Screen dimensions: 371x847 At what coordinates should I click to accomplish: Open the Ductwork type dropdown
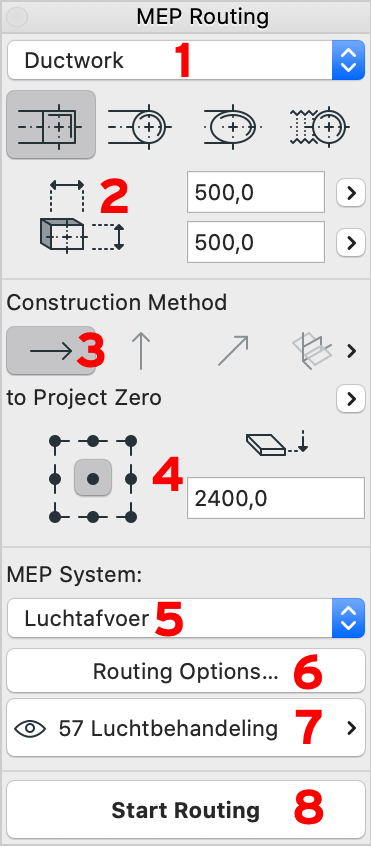[x=186, y=60]
